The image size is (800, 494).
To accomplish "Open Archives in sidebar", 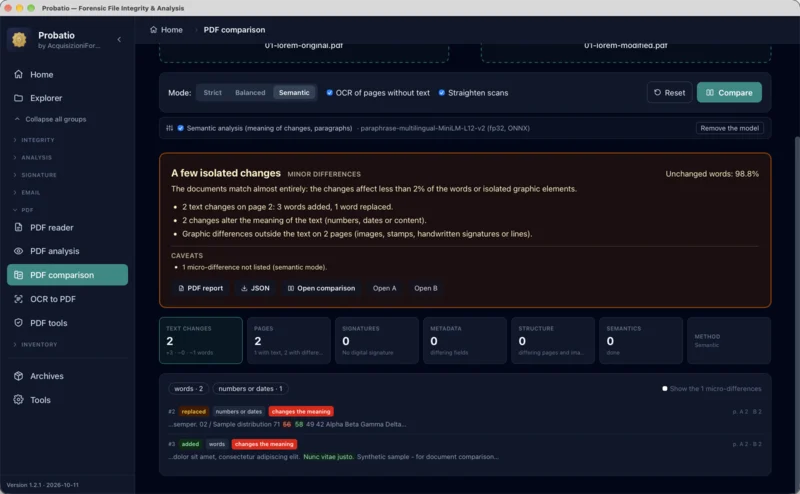I will coord(67,376).
